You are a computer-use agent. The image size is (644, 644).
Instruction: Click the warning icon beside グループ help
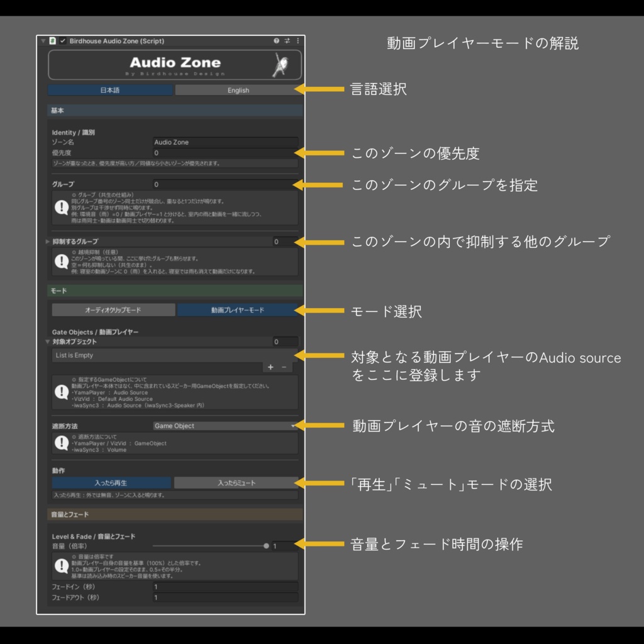pos(62,208)
